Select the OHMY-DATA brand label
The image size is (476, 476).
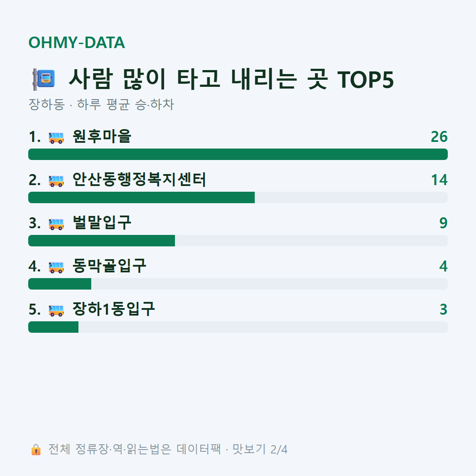point(77,42)
